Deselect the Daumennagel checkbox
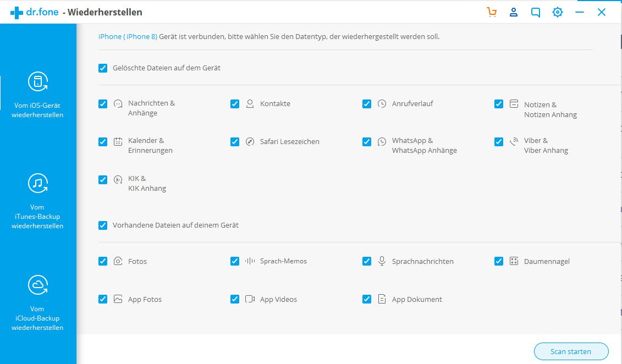The width and height of the screenshot is (622, 364). (499, 261)
